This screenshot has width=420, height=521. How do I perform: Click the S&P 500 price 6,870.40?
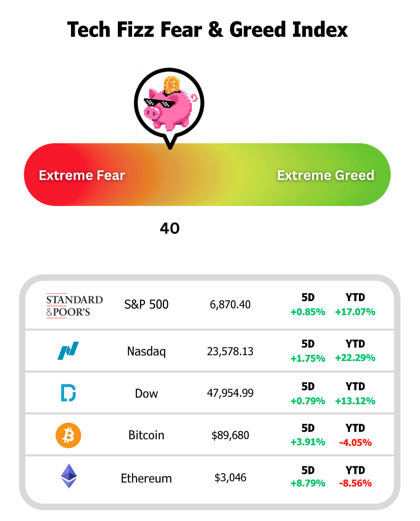230,305
